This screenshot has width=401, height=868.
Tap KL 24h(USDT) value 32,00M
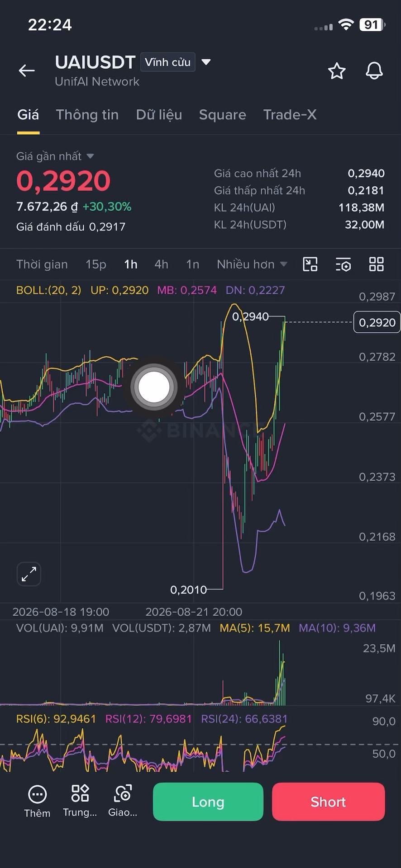pos(364,225)
